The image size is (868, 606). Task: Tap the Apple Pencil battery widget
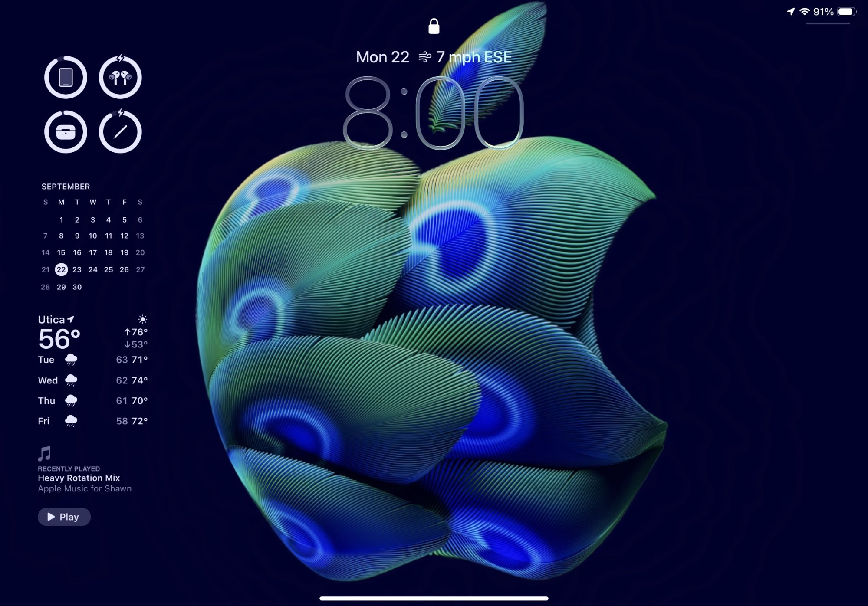(120, 132)
